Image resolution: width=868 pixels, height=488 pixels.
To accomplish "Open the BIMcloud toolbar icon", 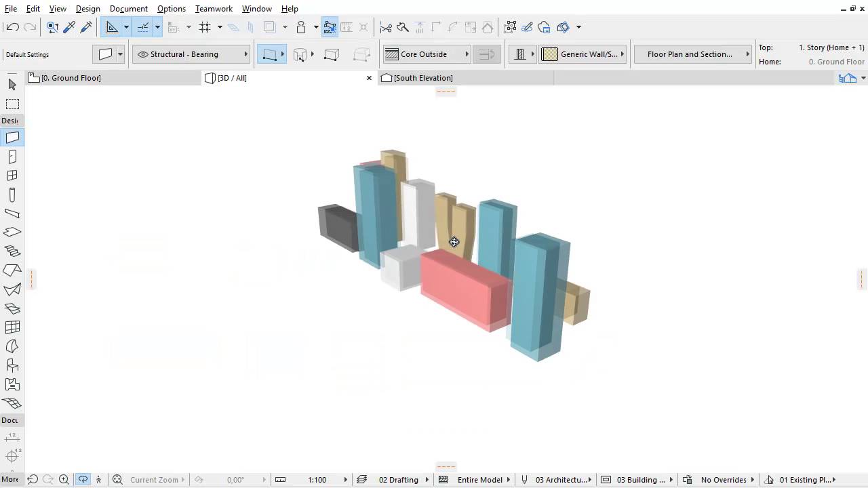I will pos(544,27).
